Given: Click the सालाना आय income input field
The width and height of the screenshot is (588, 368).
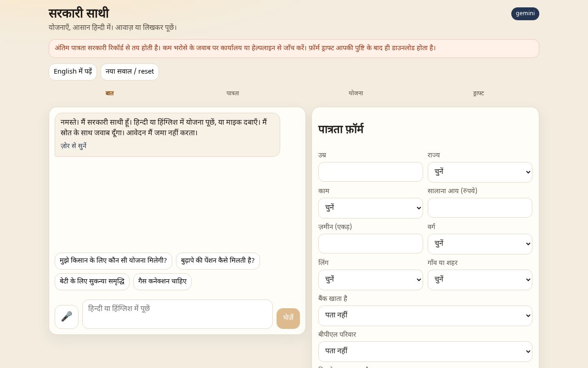Looking at the screenshot, I should [x=480, y=207].
